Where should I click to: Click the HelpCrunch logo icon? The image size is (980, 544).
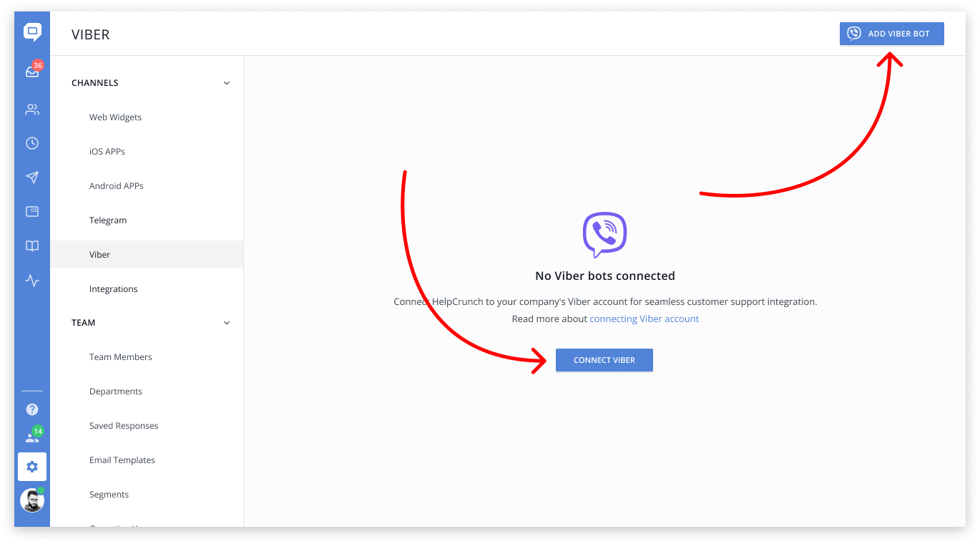pos(32,32)
